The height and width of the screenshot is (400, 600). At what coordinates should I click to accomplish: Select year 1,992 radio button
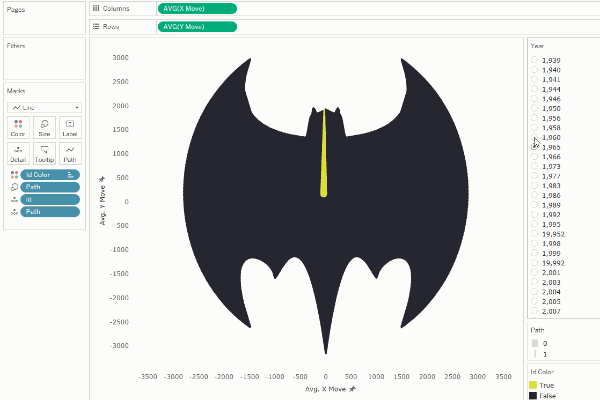click(x=535, y=215)
